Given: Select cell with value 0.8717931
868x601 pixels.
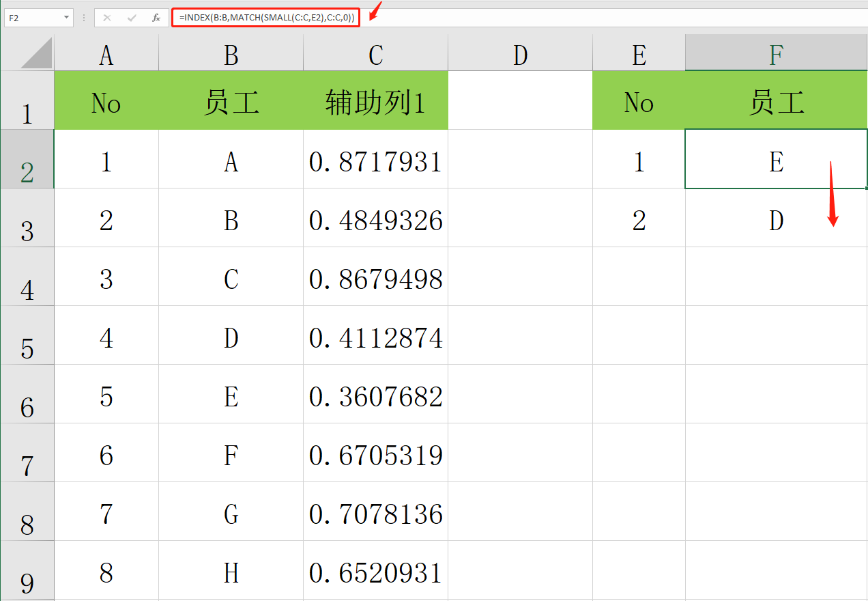Looking at the screenshot, I should (x=376, y=159).
